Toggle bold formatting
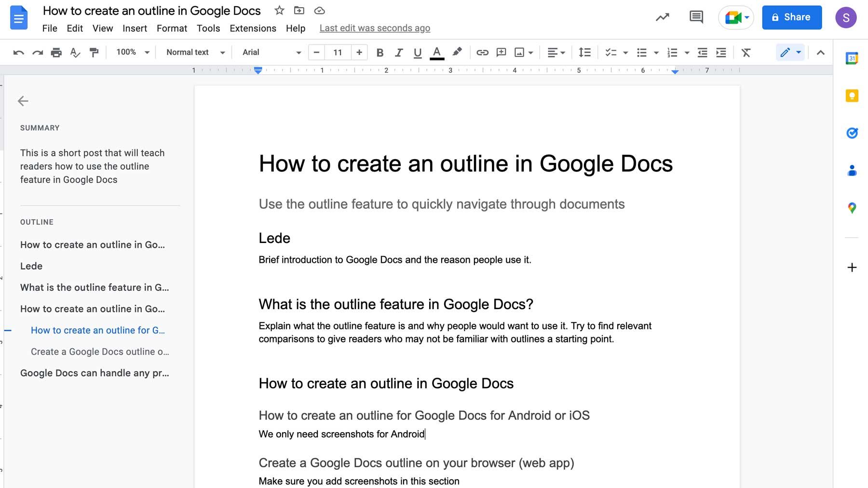868x488 pixels. point(380,53)
